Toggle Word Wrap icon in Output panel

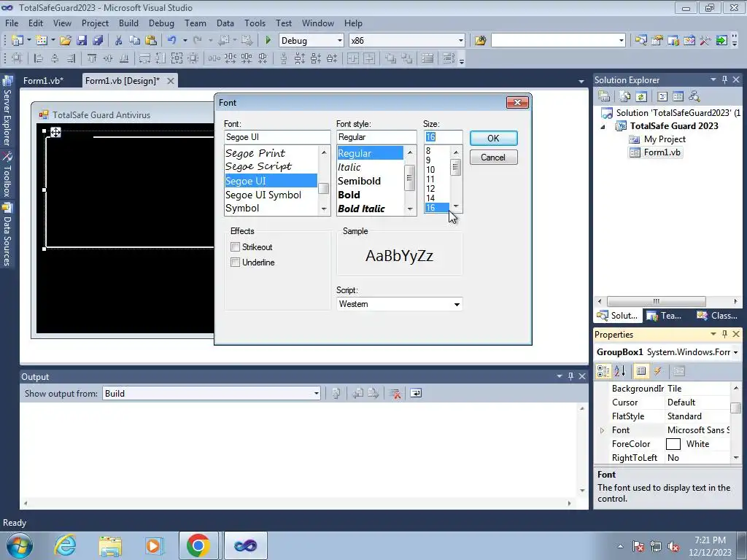[416, 393]
